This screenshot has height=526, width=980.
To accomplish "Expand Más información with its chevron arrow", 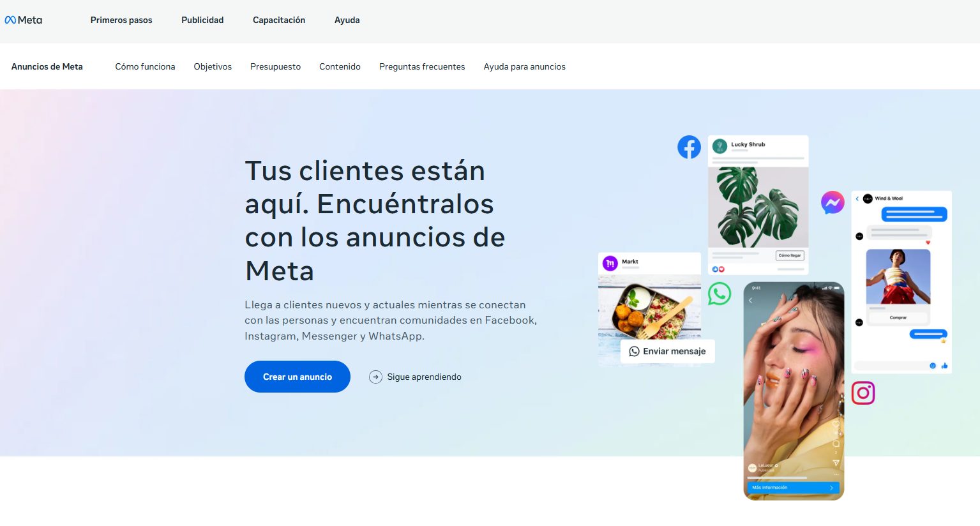I will (x=832, y=487).
